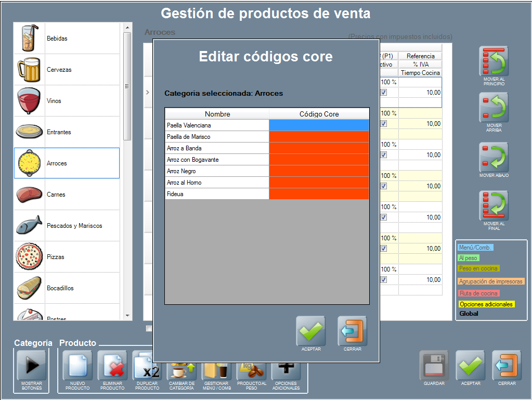Toggle the last Activo checkbox in product list
532x400 pixels.
coord(384,280)
